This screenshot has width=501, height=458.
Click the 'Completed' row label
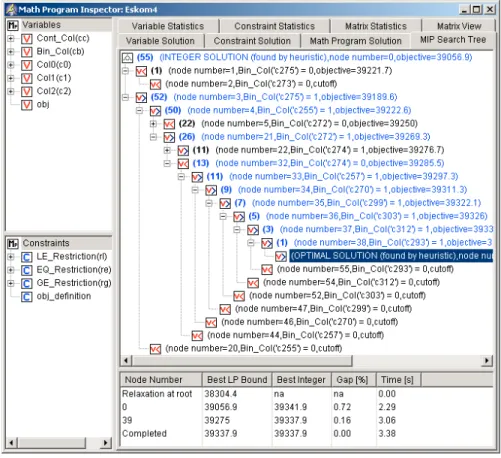point(144,434)
